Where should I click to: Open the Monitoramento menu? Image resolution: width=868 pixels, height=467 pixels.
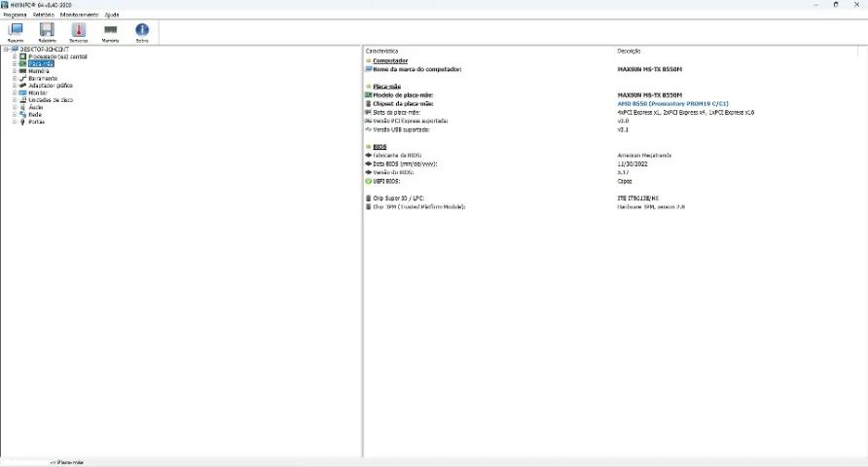click(79, 15)
